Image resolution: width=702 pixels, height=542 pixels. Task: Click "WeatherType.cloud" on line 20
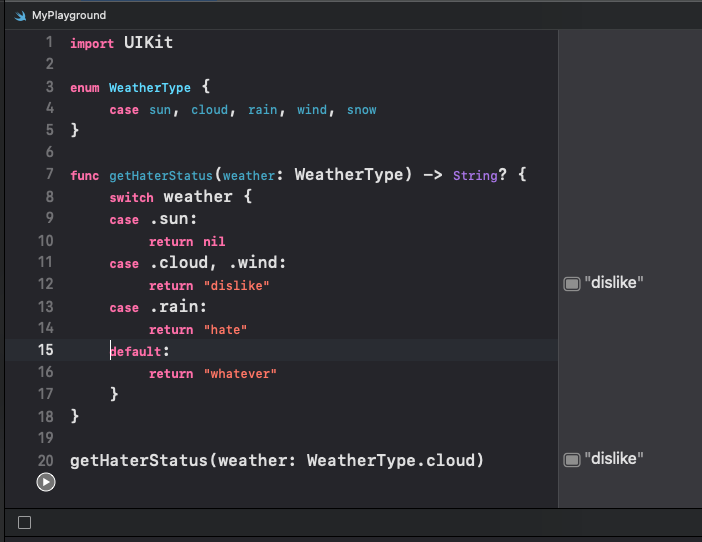click(x=391, y=461)
